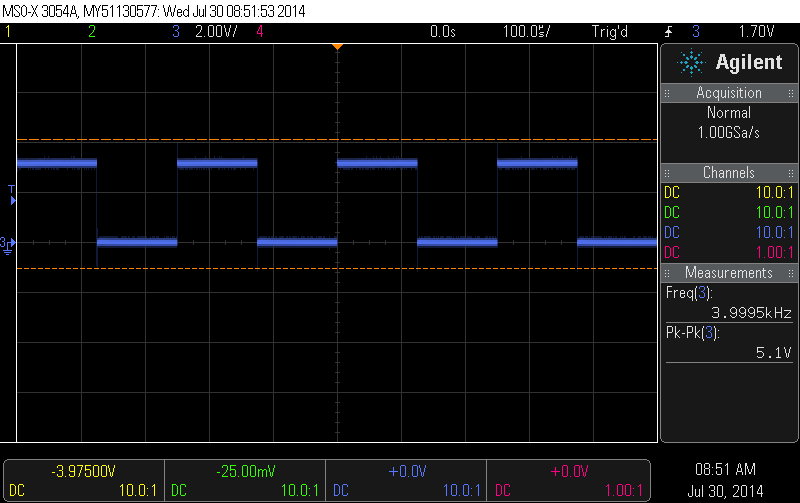This screenshot has height=503, width=800.
Task: Toggle channel 4 indicator in top bar
Action: pos(260,32)
